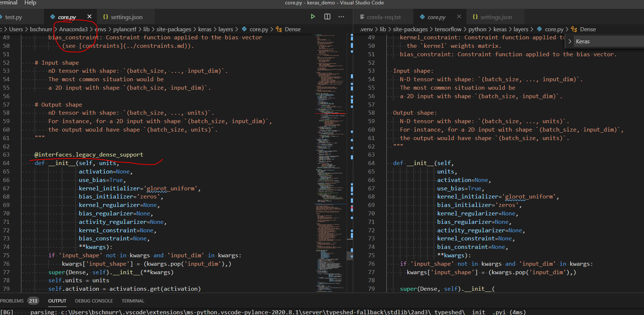Select Dense class symbol in right breadcrumb
The width and height of the screenshot is (644, 315).
[587, 29]
